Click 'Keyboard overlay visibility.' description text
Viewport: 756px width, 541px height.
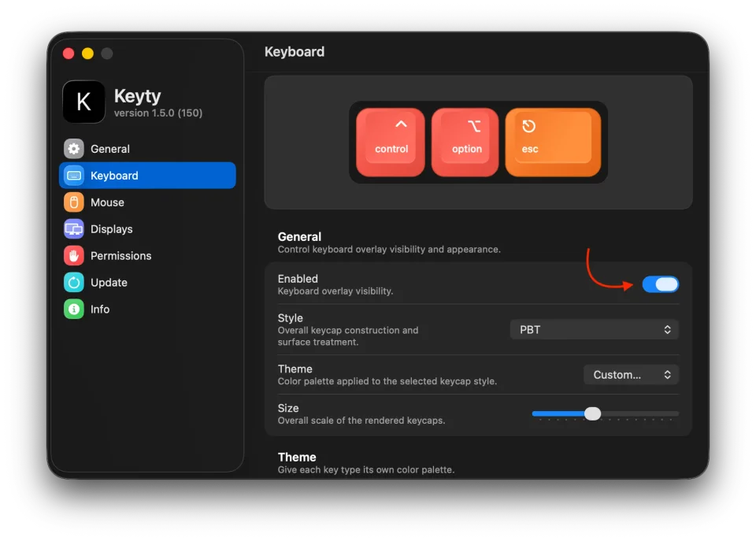tap(335, 291)
